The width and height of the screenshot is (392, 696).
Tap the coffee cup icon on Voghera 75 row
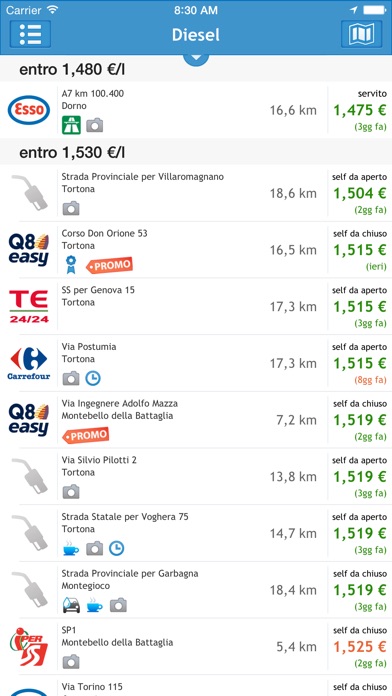(71, 549)
